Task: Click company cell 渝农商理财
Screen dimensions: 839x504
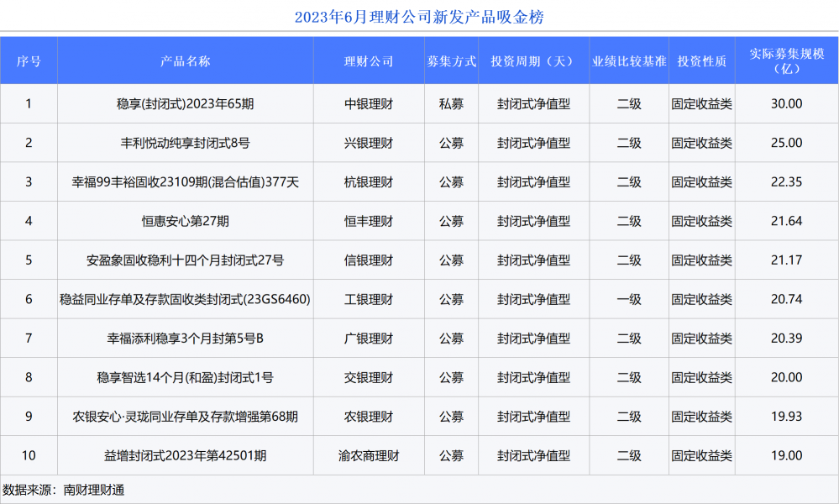Action: [369, 455]
